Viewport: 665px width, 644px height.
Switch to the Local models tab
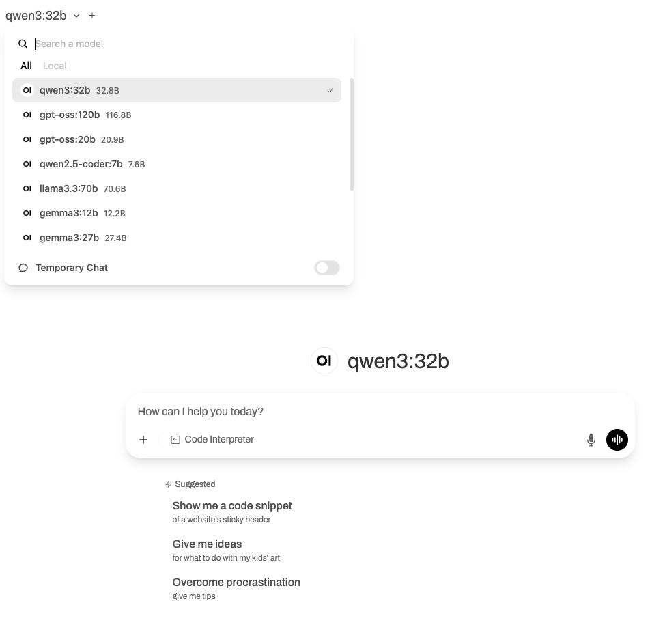click(55, 66)
